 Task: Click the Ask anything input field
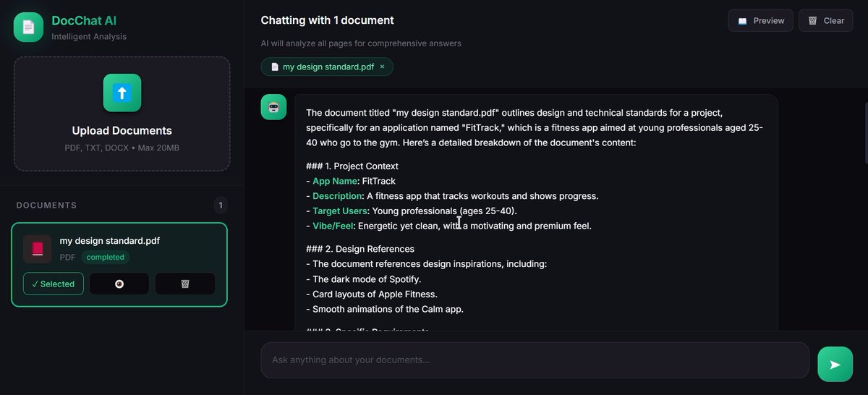point(535,360)
